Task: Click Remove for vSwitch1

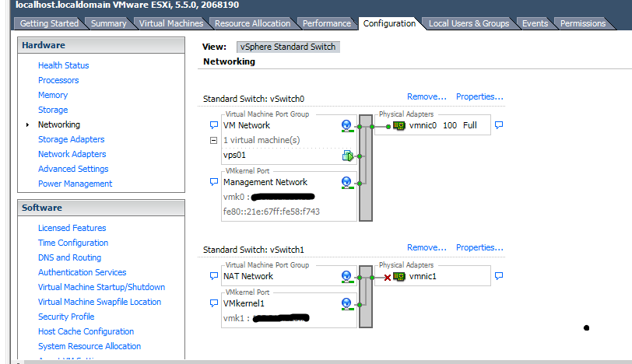Action: coord(427,247)
